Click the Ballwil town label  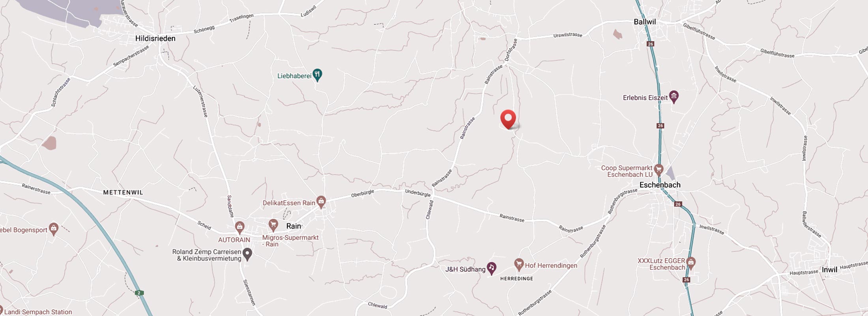[645, 22]
